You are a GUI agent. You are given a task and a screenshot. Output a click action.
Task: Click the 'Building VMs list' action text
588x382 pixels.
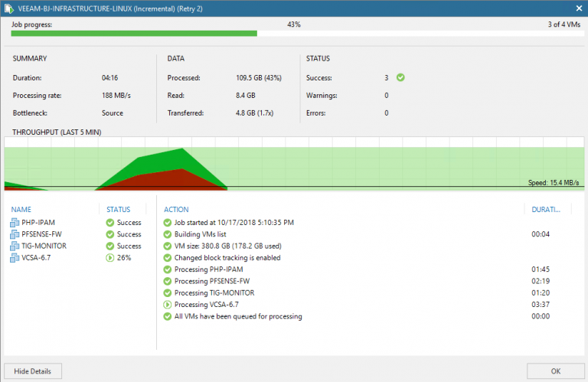201,234
